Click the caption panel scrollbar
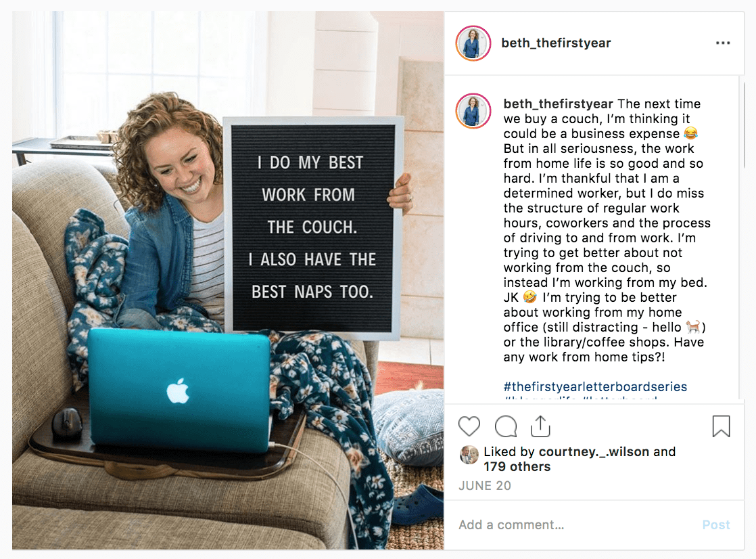Viewport: 756px width, 559px height. [x=745, y=125]
